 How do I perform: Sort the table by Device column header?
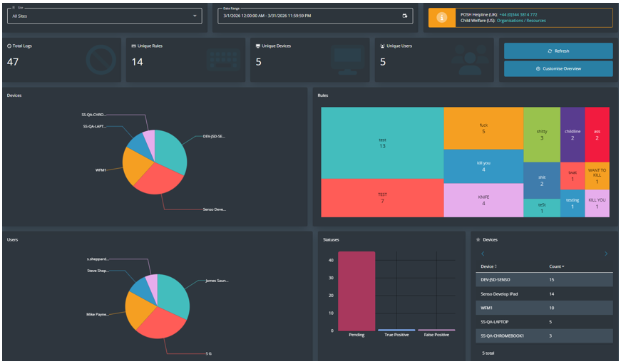(x=488, y=266)
